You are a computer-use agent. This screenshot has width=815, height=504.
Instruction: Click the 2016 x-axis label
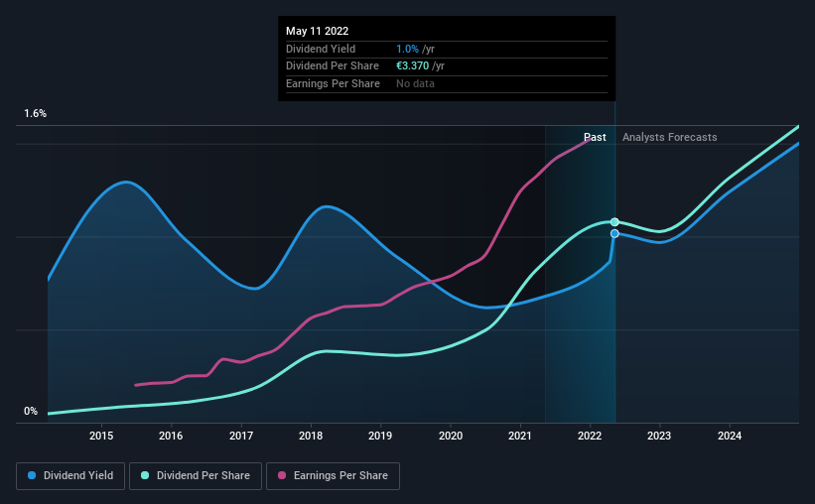point(171,436)
